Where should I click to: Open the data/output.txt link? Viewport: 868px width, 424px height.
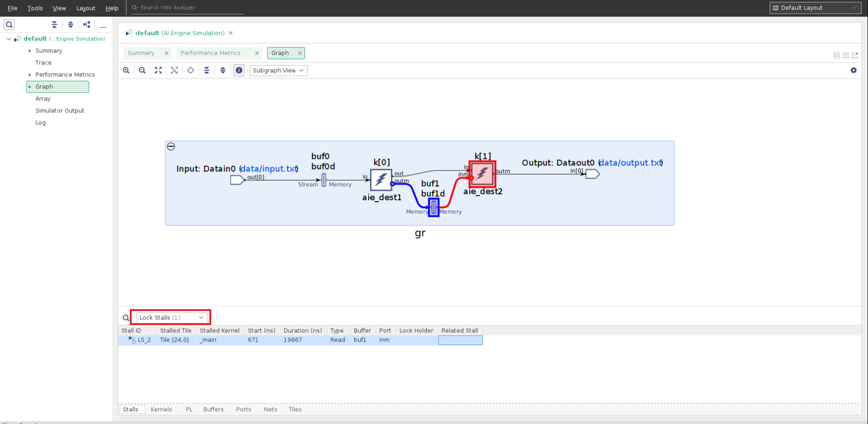(631, 163)
